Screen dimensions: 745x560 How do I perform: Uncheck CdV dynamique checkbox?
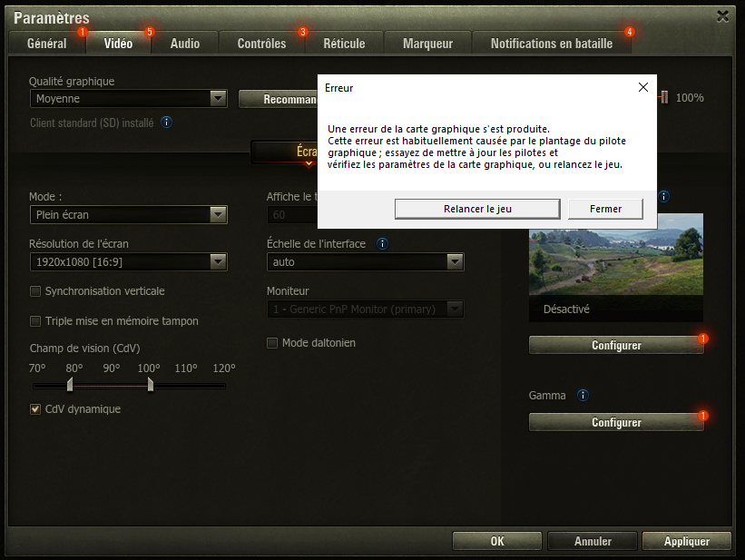point(35,409)
